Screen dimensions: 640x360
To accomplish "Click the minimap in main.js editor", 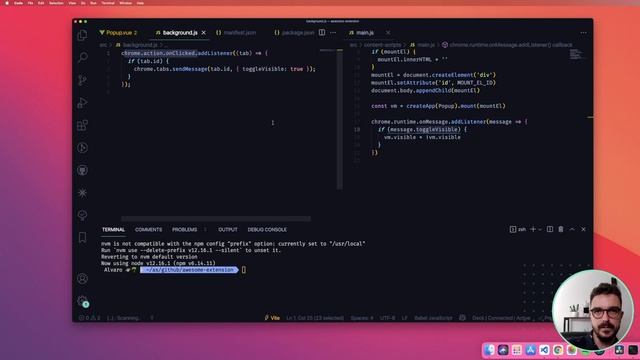I will 576,54.
